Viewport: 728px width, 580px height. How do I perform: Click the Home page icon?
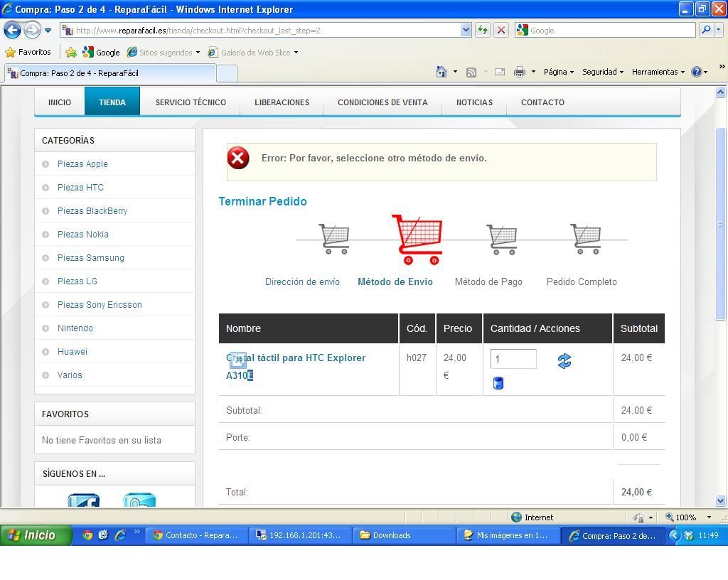point(441,72)
